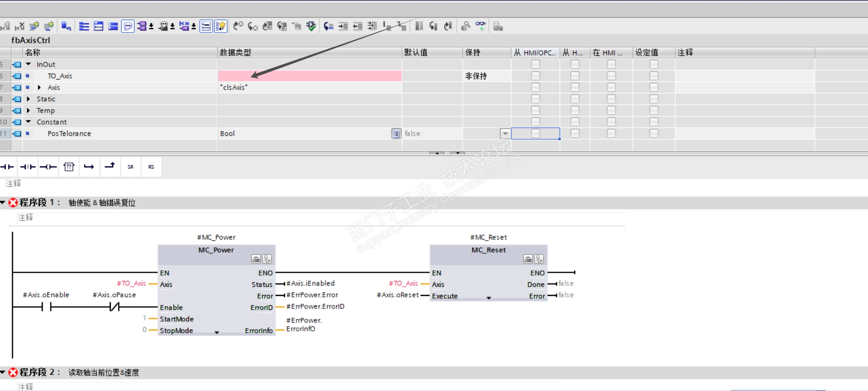Image resolution: width=868 pixels, height=391 pixels.
Task: Insert an RS flip-flop from favorites
Action: 151,167
